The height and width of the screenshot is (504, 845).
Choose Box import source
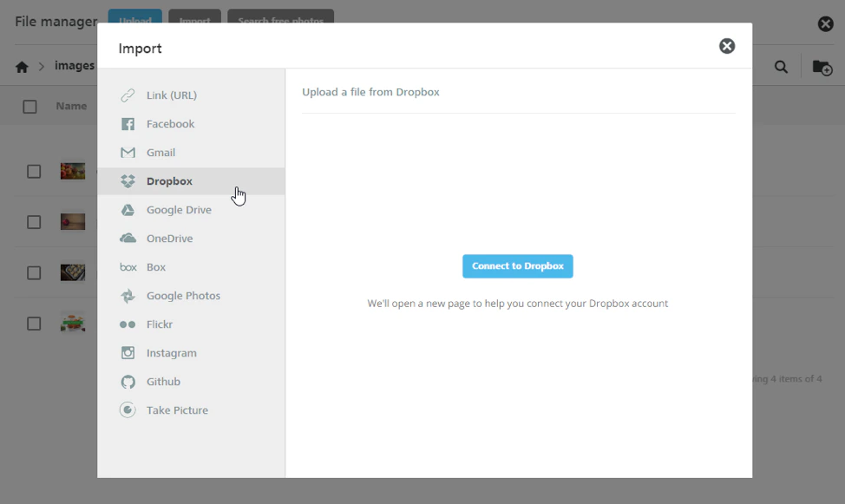(x=191, y=267)
